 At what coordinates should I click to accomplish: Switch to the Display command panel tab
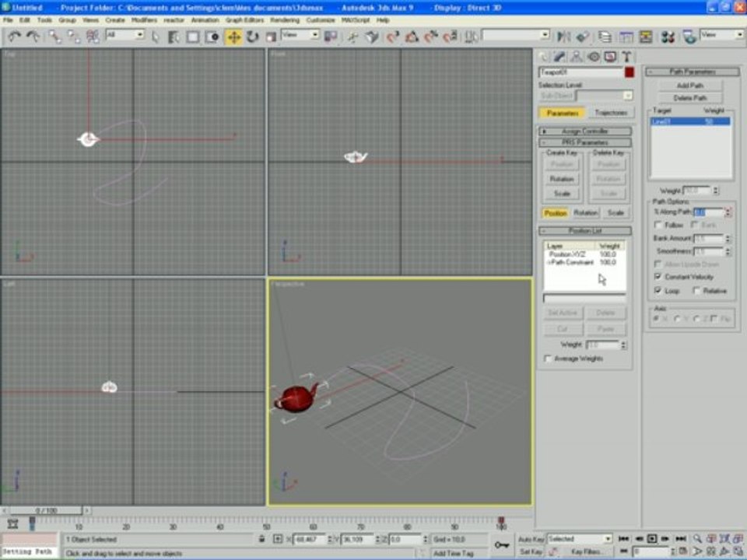point(610,57)
